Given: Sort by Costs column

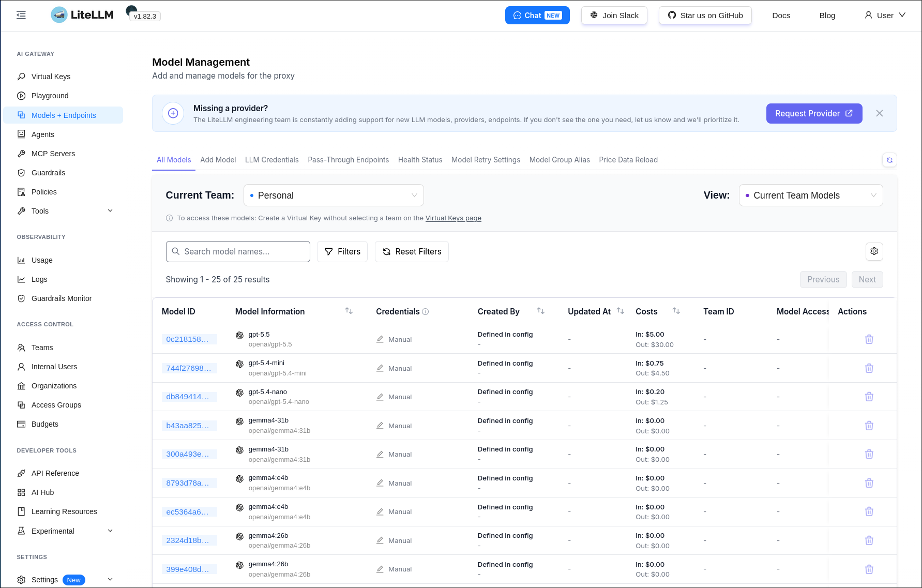Looking at the screenshot, I should tap(676, 311).
